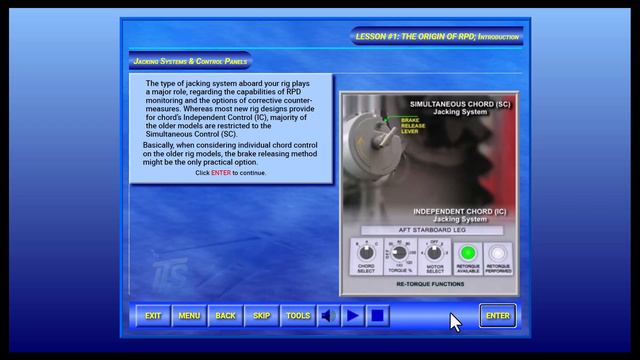
Task: Go BACK to previous slide
Action: pyautogui.click(x=225, y=316)
